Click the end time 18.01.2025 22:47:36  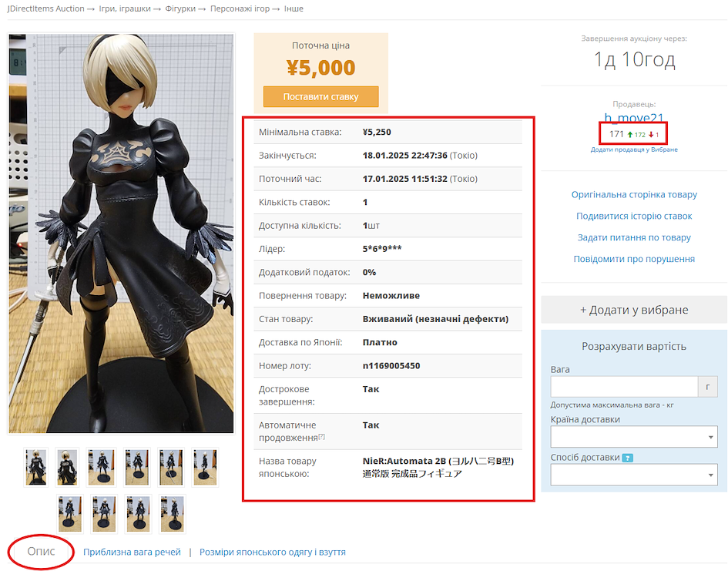pos(405,156)
